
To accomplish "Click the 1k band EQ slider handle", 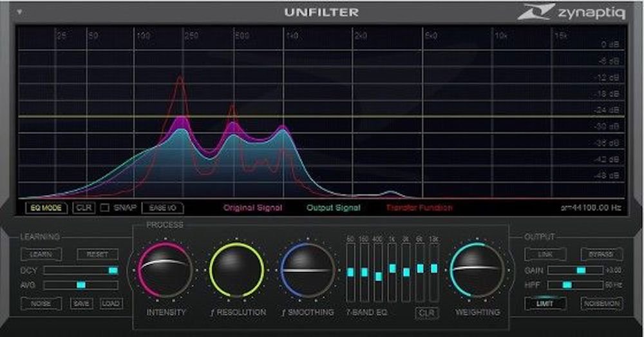I will (x=392, y=268).
